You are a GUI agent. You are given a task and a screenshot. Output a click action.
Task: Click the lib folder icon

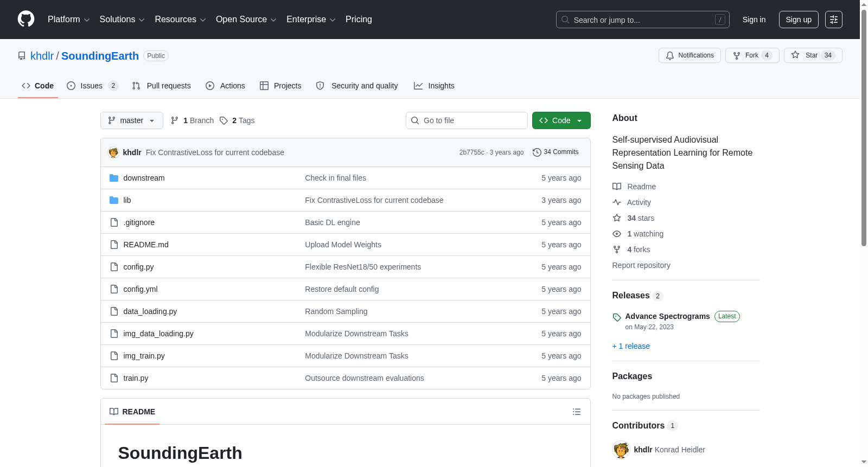[x=114, y=200]
